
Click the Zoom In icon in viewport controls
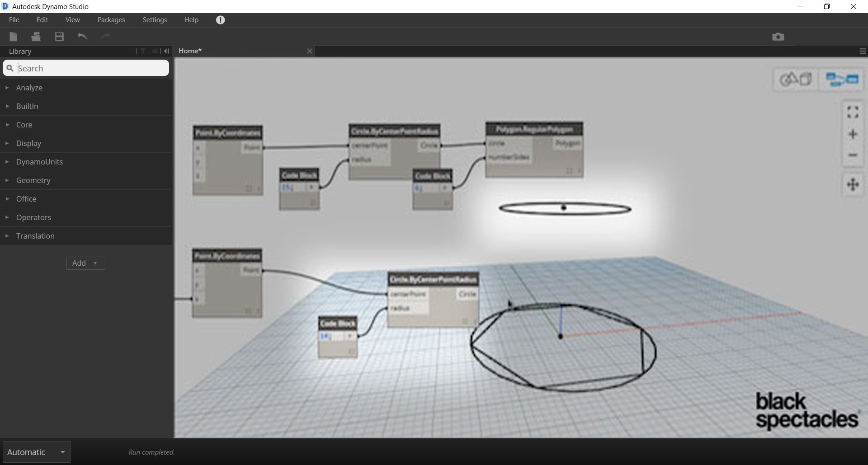point(853,134)
